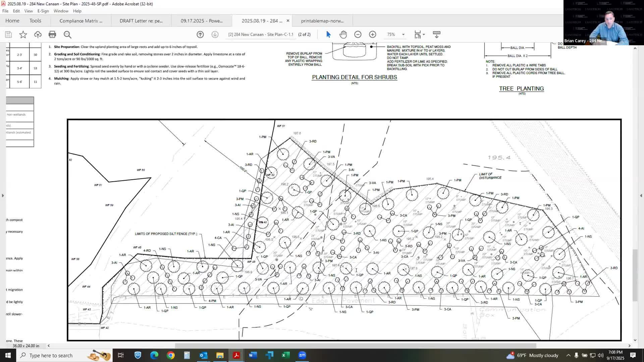Viewport: 644px width, 362px height.
Task: Zoom in with plus icon
Action: (373, 35)
